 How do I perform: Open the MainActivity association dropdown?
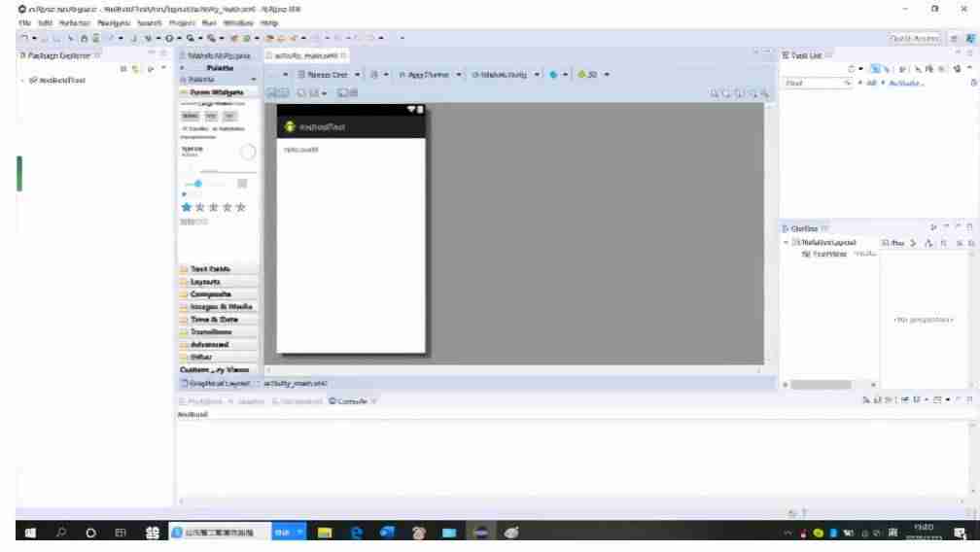[x=506, y=74]
